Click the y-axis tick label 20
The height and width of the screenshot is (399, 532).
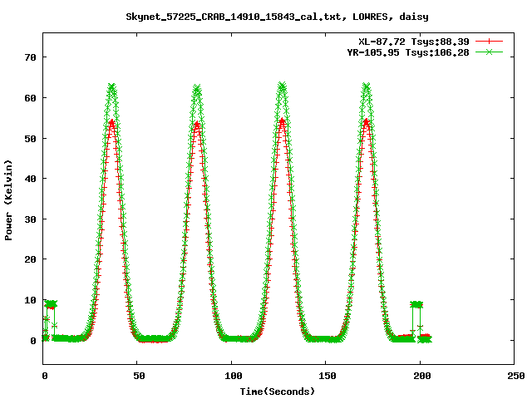[30, 259]
